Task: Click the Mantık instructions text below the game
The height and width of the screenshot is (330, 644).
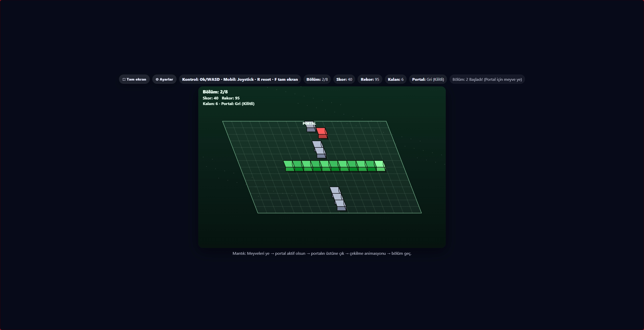Action: click(322, 253)
